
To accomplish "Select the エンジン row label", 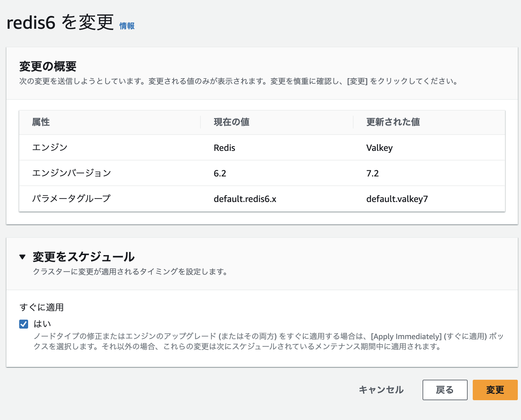I will pyautogui.click(x=50, y=148).
